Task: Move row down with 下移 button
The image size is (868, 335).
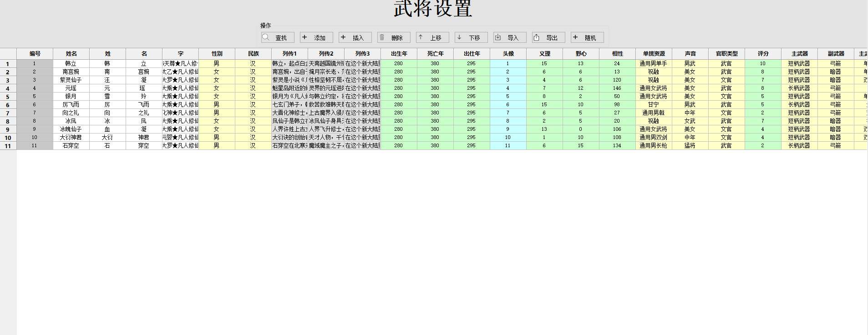Action: pos(471,37)
